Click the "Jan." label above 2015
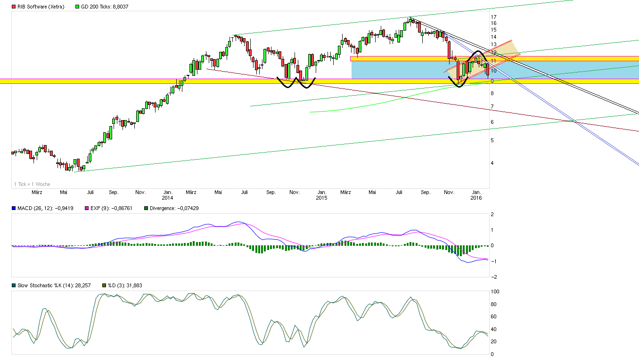This screenshot has width=639, height=364. click(x=322, y=192)
